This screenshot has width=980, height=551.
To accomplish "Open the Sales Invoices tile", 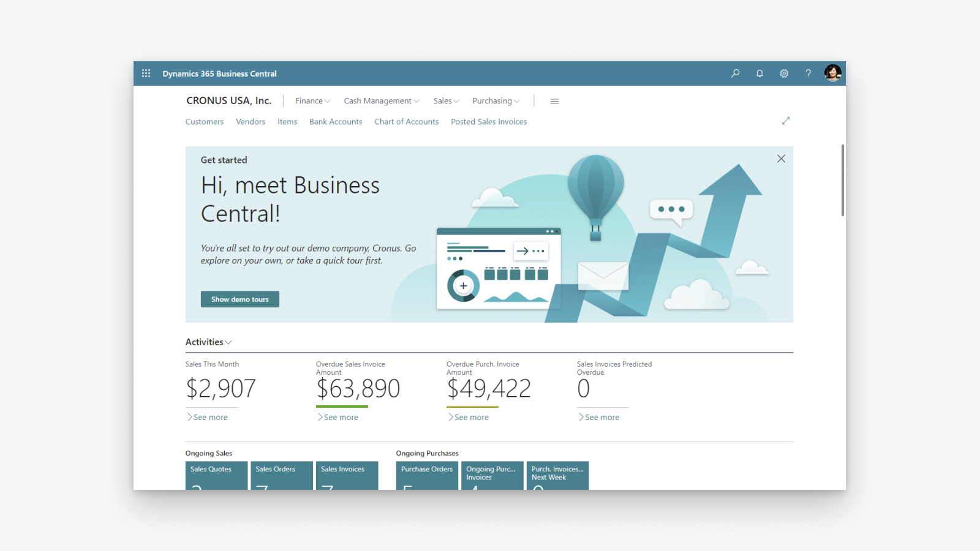I will pyautogui.click(x=347, y=476).
